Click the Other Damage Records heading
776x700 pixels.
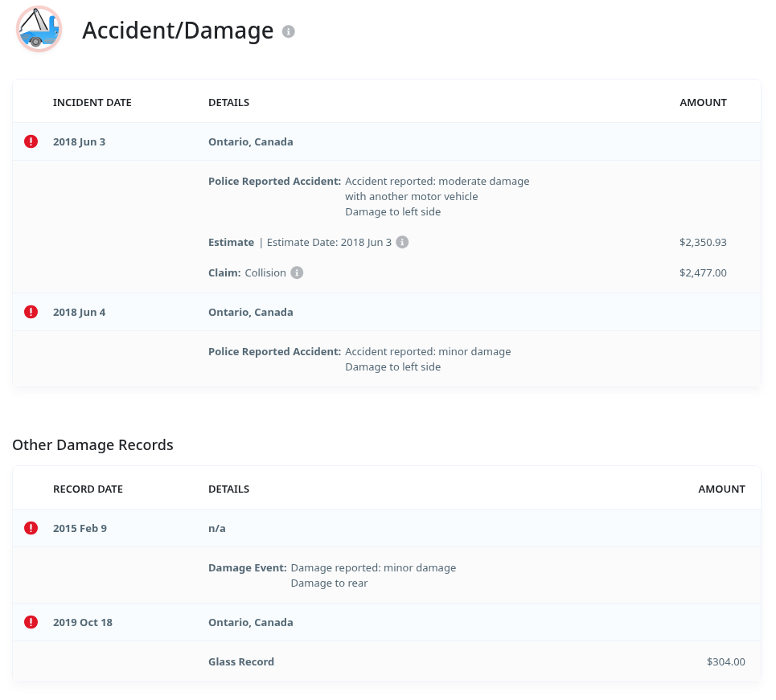(92, 445)
